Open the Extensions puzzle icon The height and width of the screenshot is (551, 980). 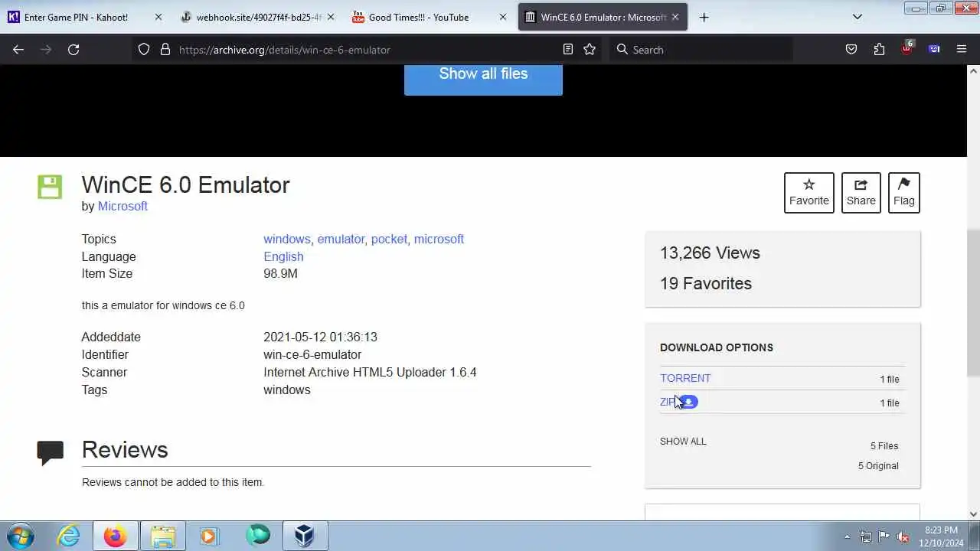coord(879,50)
